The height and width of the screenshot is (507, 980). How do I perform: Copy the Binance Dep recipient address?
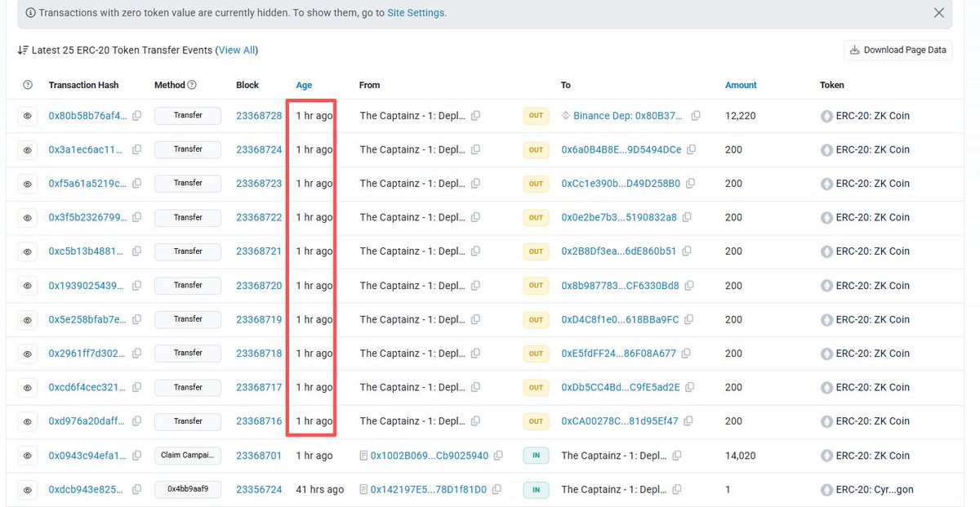696,115
